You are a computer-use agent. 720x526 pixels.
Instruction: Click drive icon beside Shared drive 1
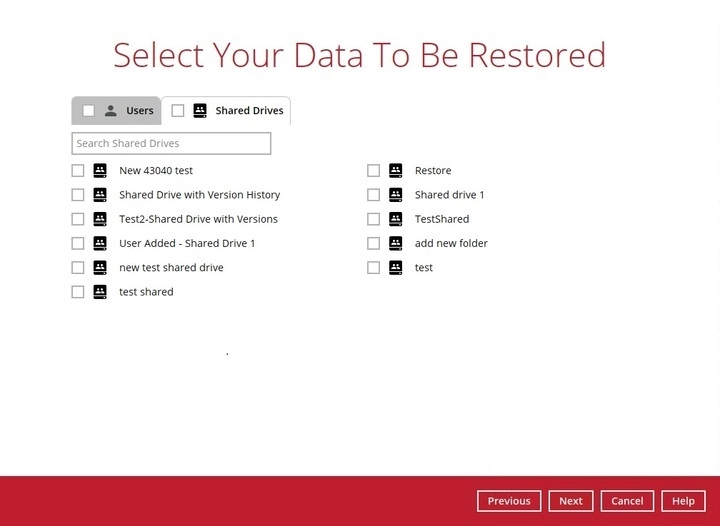(395, 195)
